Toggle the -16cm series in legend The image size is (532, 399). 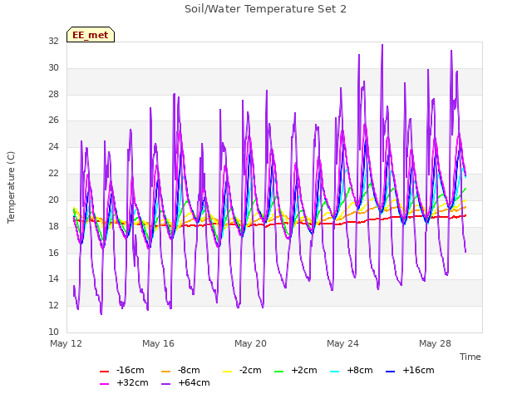click(x=122, y=370)
